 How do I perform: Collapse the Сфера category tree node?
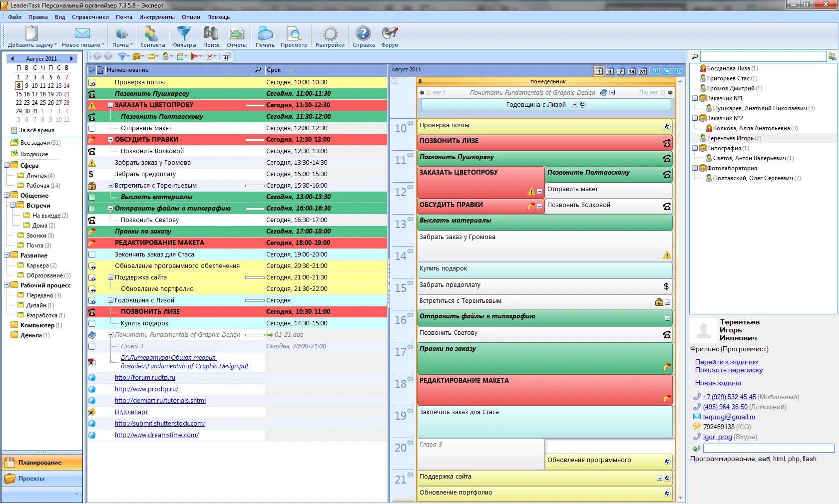(x=7, y=165)
